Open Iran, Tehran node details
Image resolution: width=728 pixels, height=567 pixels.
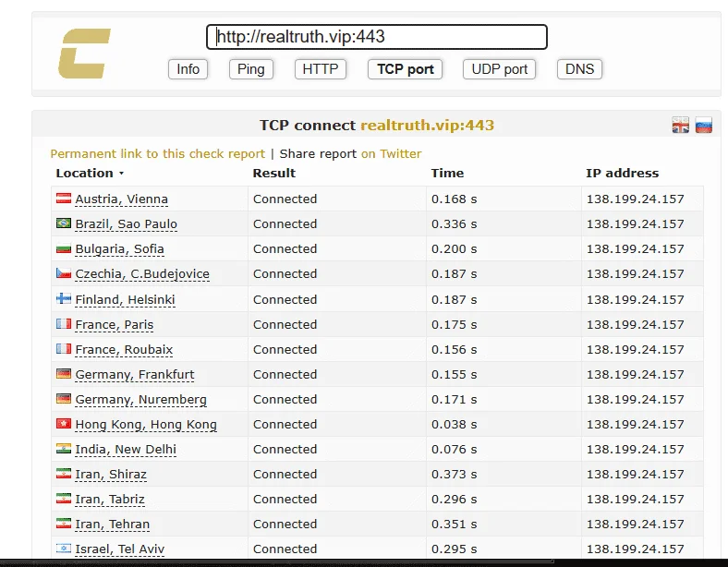tap(113, 525)
